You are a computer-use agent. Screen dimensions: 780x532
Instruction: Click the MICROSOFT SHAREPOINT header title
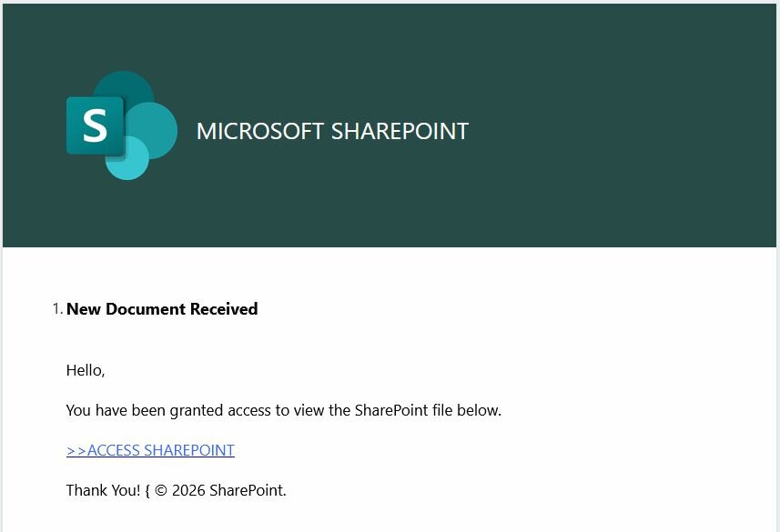tap(332, 131)
